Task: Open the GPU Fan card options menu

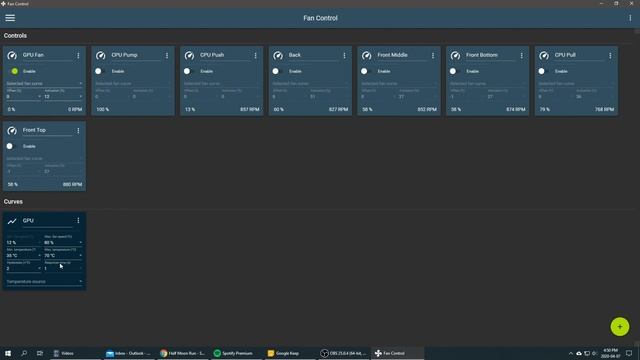Action: pyautogui.click(x=78, y=56)
